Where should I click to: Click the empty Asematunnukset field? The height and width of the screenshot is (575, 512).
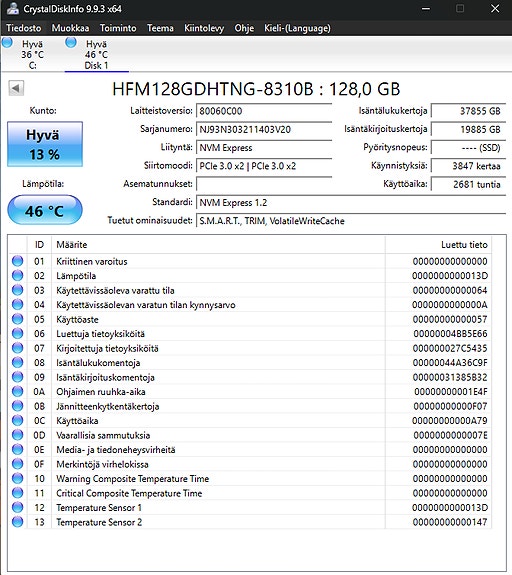click(x=264, y=184)
